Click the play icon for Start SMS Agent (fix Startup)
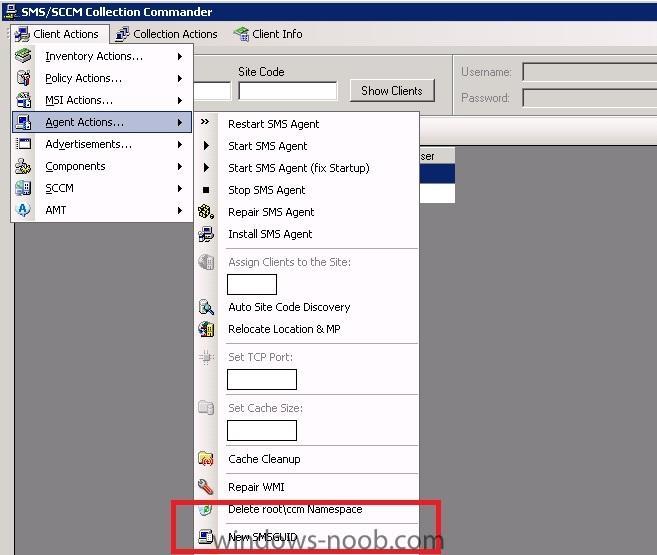The width and height of the screenshot is (657, 555). pos(206,168)
